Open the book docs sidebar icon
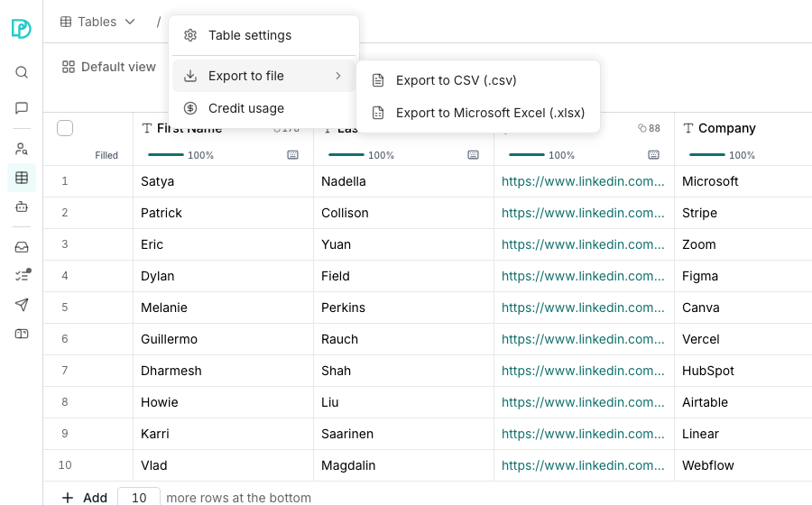 click(x=22, y=334)
